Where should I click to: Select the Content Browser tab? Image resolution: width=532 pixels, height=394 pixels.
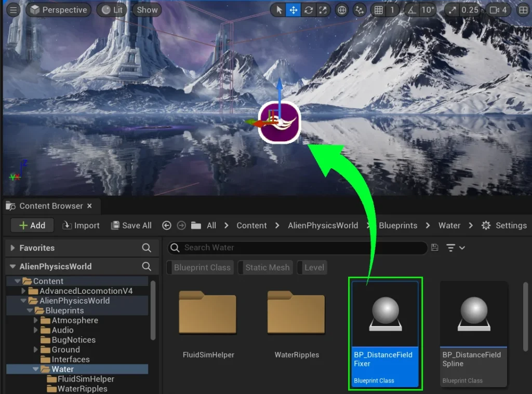[x=50, y=206]
